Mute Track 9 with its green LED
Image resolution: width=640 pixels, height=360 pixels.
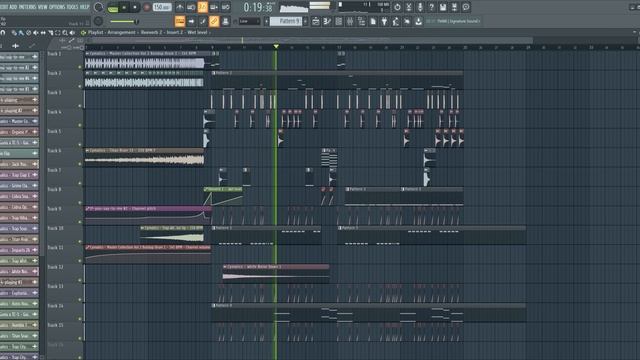(80, 222)
